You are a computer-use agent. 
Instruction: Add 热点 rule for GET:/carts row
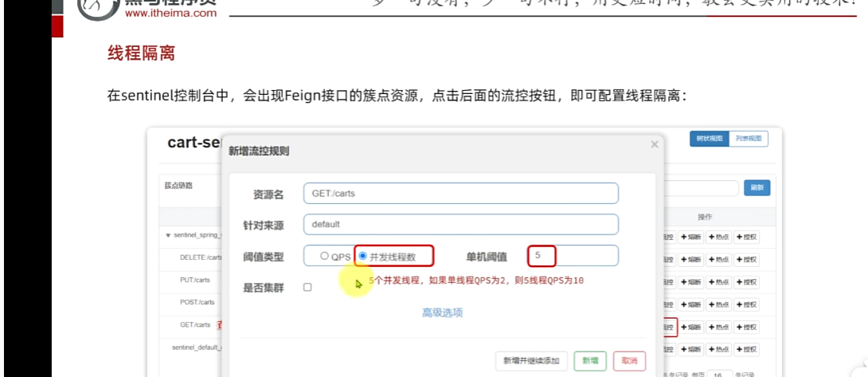(718, 327)
